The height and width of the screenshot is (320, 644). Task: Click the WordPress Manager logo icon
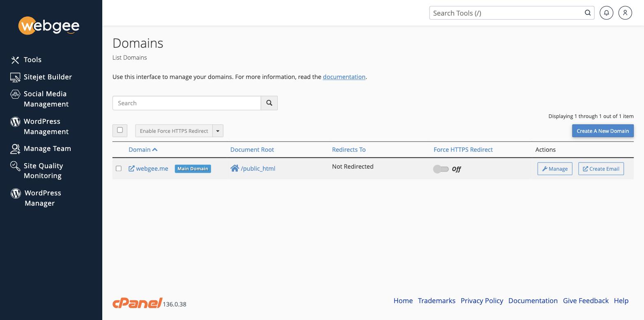click(16, 193)
